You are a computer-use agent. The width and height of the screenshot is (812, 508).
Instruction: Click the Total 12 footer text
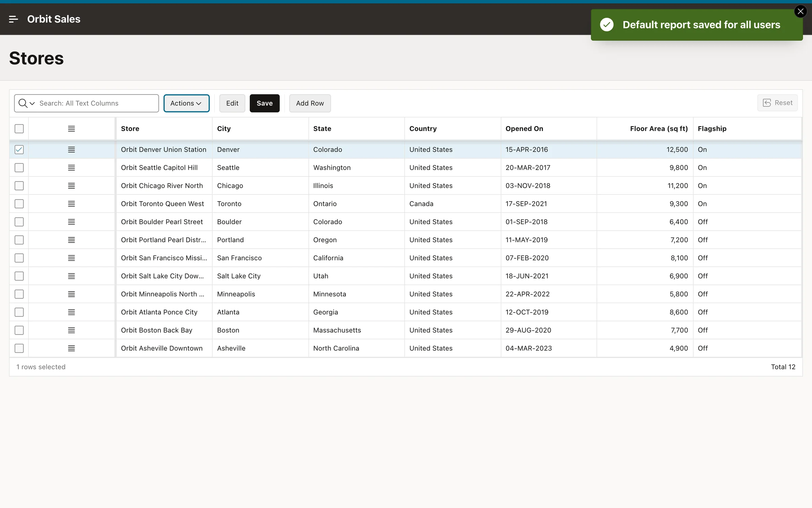[x=783, y=367]
